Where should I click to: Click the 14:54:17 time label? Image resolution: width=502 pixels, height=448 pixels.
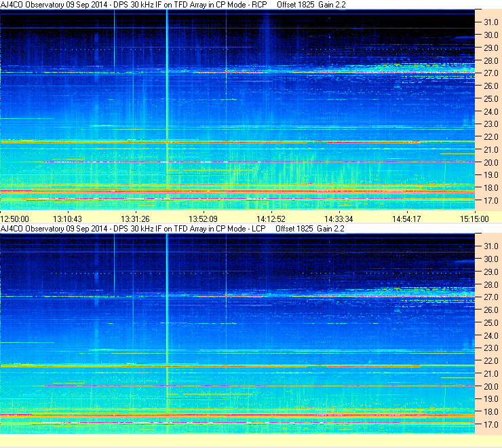point(406,219)
